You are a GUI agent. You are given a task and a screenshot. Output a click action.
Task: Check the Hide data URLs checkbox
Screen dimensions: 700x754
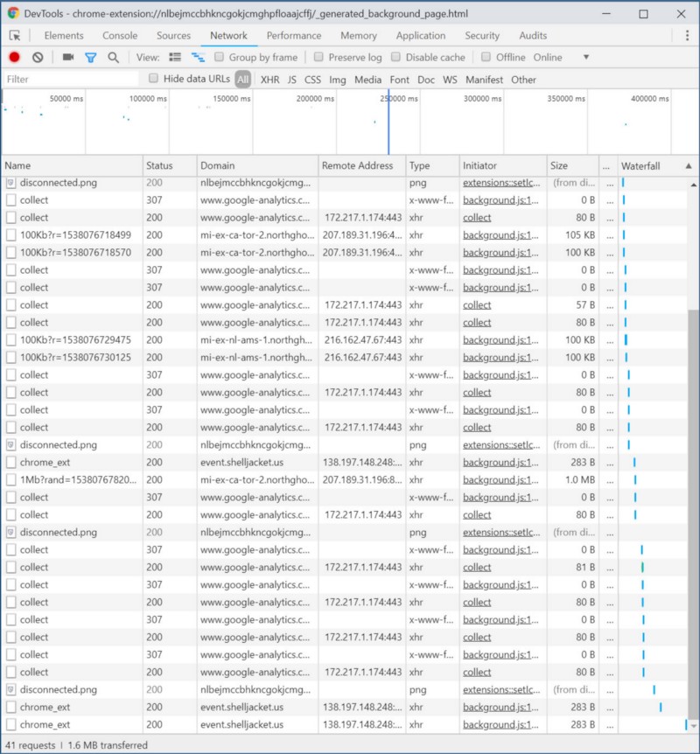pos(153,78)
